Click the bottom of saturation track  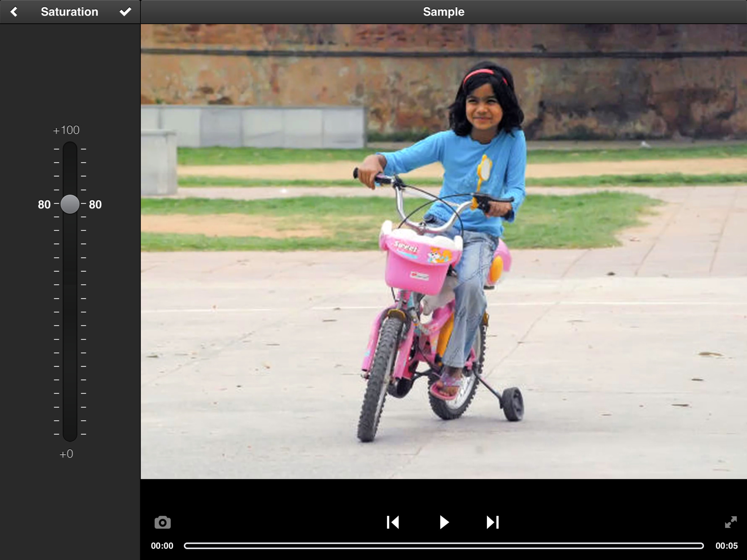(70, 436)
